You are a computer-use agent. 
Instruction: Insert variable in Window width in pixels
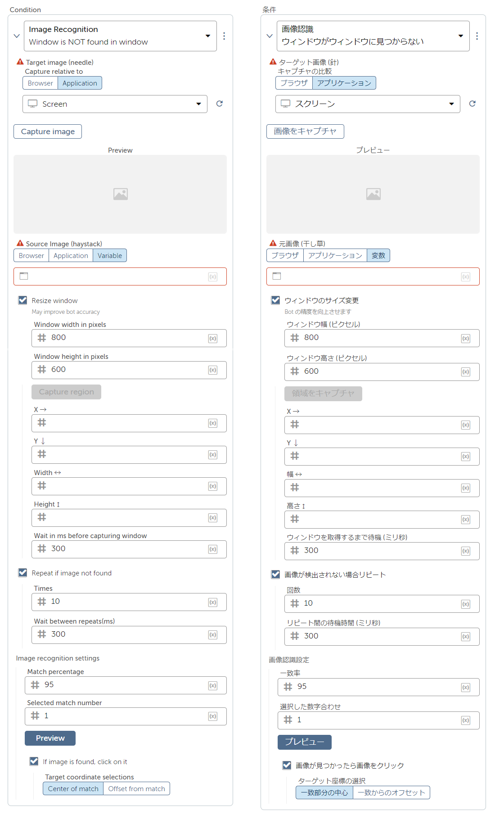pyautogui.click(x=213, y=338)
